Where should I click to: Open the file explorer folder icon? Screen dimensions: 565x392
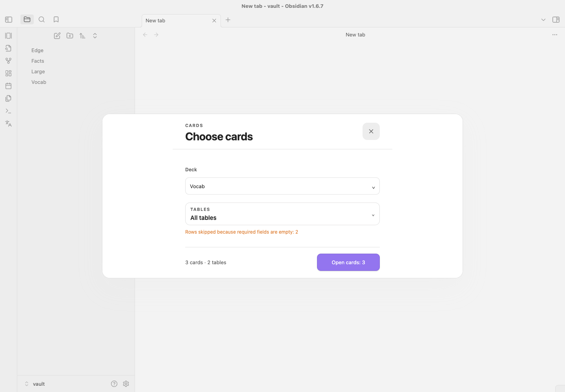click(27, 19)
